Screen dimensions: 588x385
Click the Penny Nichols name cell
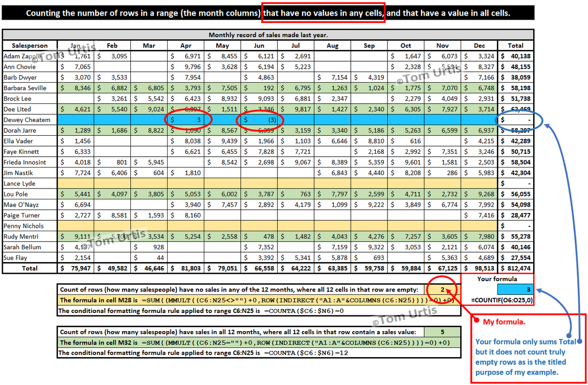30,226
